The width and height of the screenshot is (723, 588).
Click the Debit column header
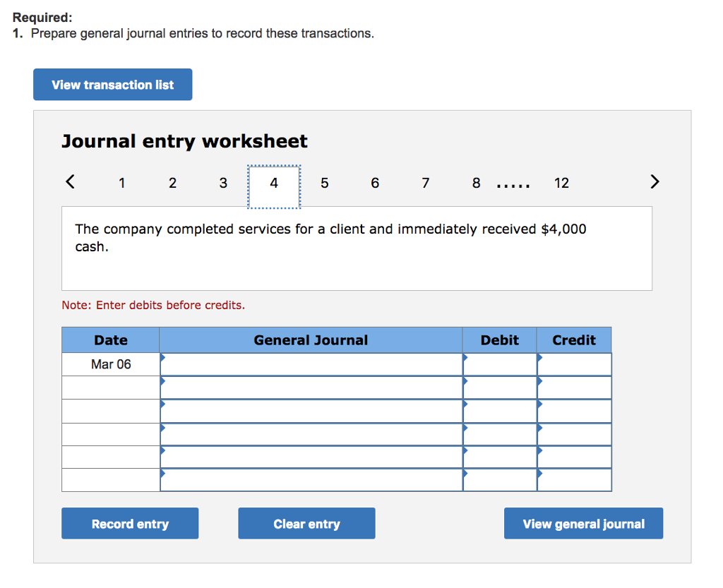tap(499, 340)
